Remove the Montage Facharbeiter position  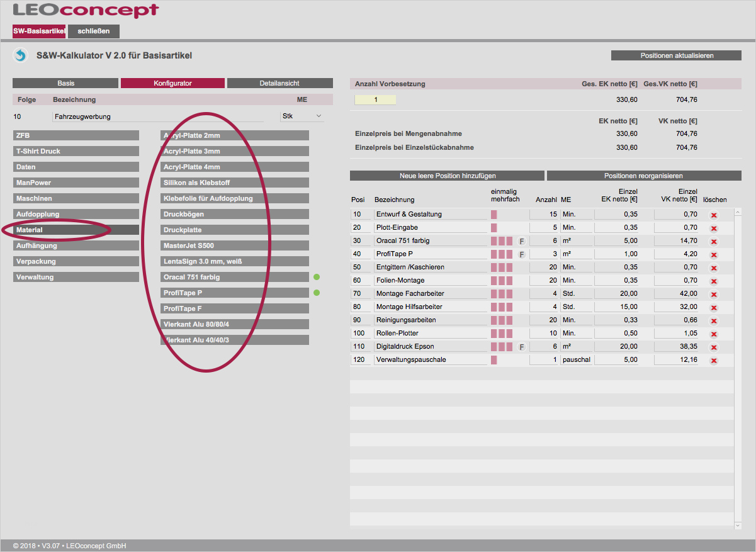tap(714, 294)
